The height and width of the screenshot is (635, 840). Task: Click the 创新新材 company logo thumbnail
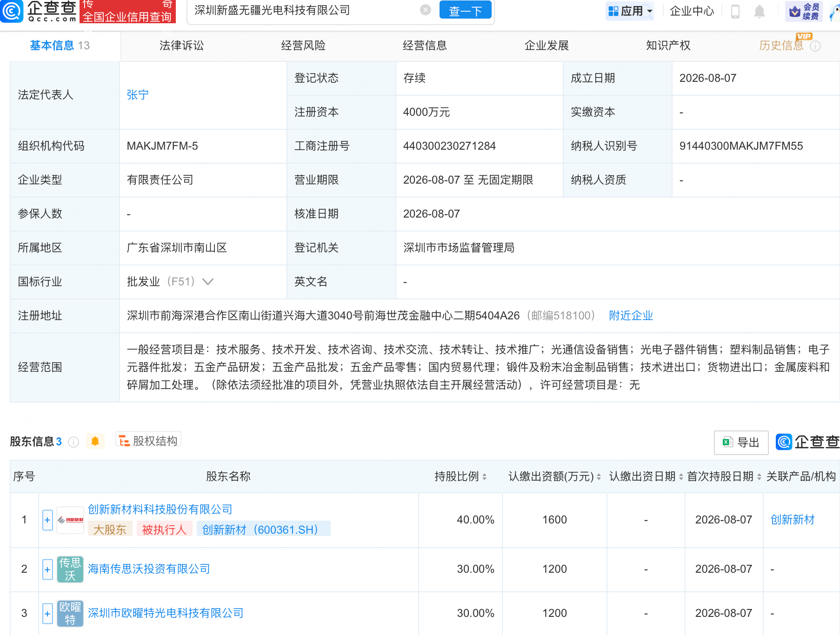click(x=70, y=520)
